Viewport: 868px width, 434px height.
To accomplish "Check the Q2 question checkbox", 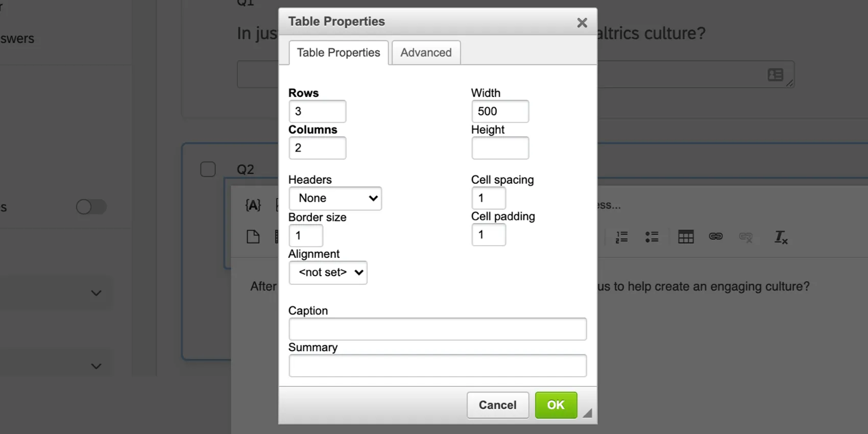I will pyautogui.click(x=208, y=168).
